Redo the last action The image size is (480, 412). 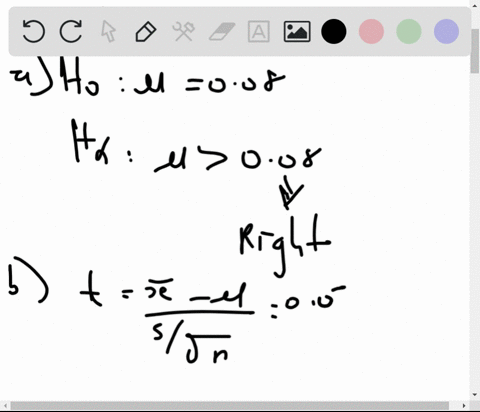(x=71, y=31)
